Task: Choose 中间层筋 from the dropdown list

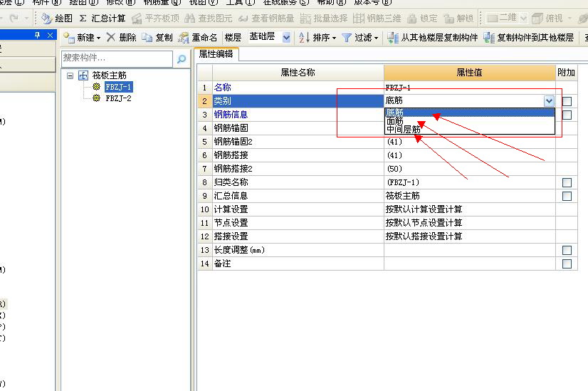Action: point(470,130)
